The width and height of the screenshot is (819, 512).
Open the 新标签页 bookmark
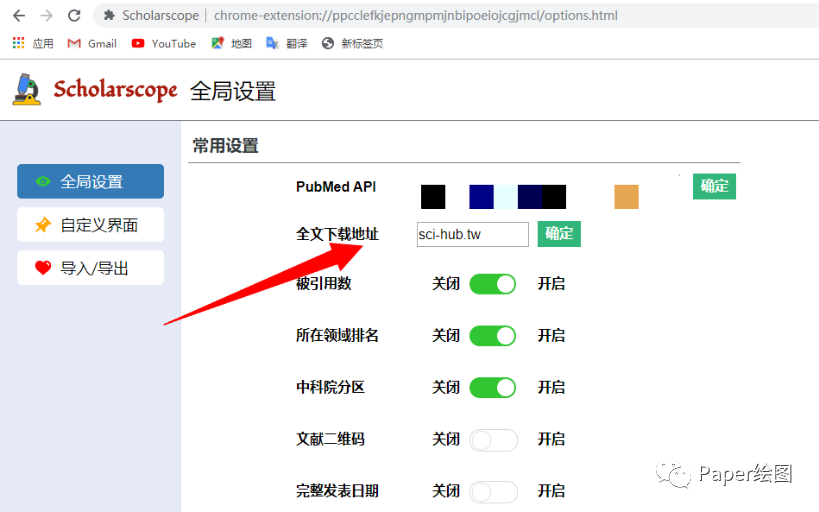353,43
